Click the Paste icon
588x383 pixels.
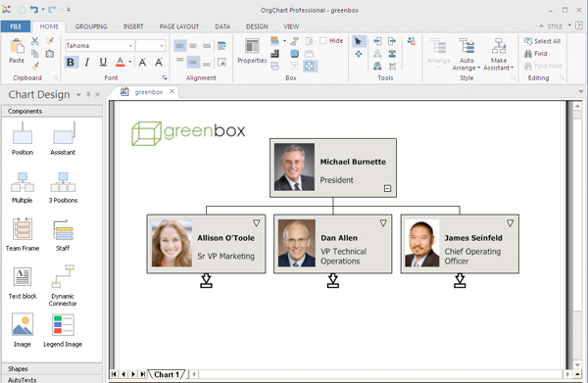[17, 47]
